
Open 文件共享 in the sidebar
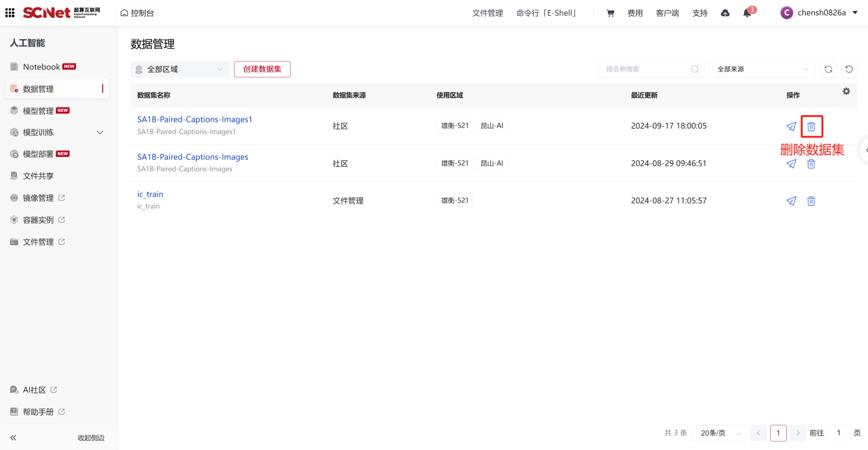(38, 176)
